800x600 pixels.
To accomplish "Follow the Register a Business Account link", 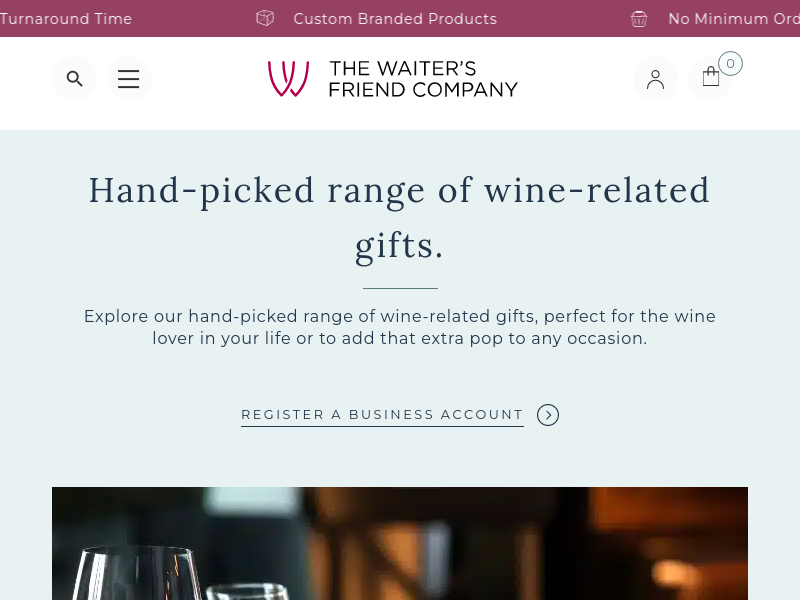I will (382, 415).
